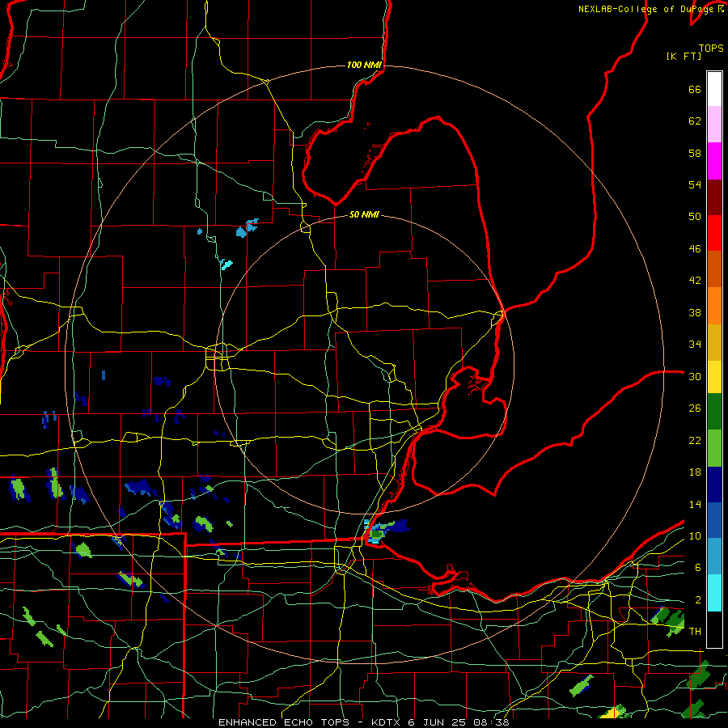Image resolution: width=728 pixels, height=728 pixels.
Task: Choose the light green legend swatch
Action: 714,448
